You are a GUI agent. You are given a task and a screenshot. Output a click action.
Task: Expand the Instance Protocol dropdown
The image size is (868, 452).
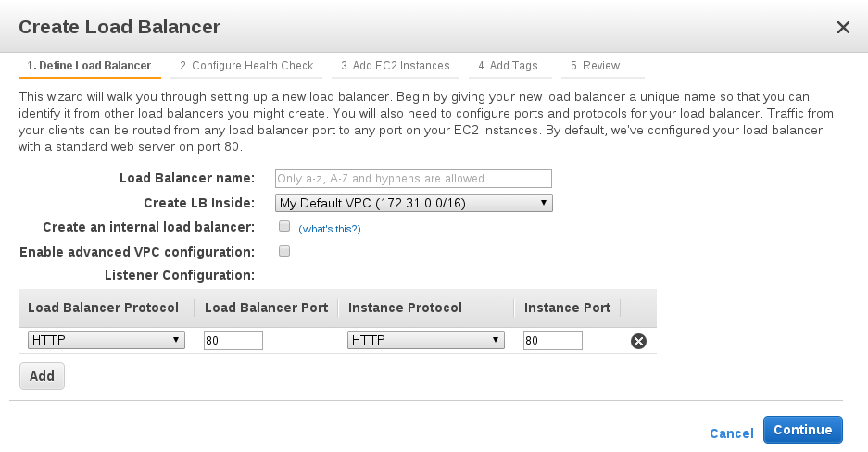coord(426,340)
